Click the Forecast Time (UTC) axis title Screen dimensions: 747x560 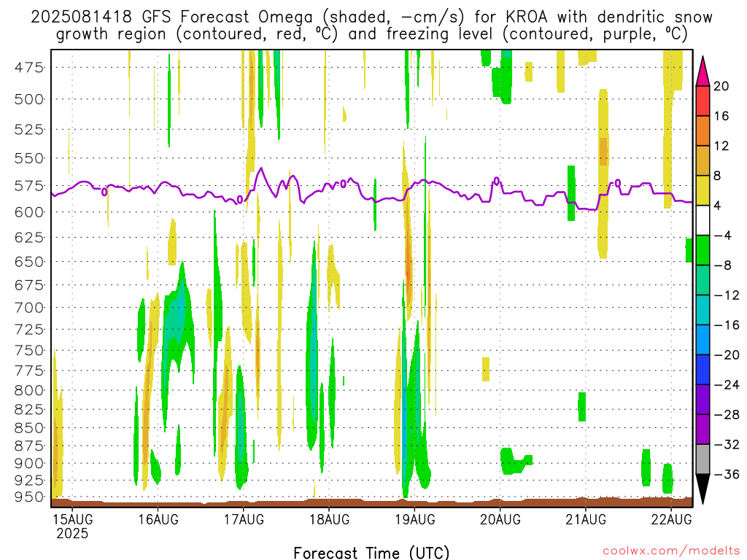[x=371, y=553]
